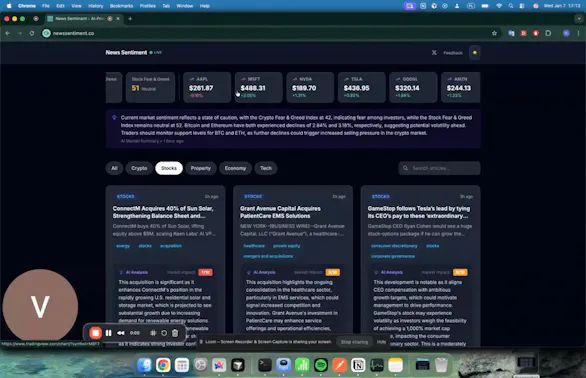
Task: Click the energy tag on ConnectM card
Action: (x=123, y=246)
